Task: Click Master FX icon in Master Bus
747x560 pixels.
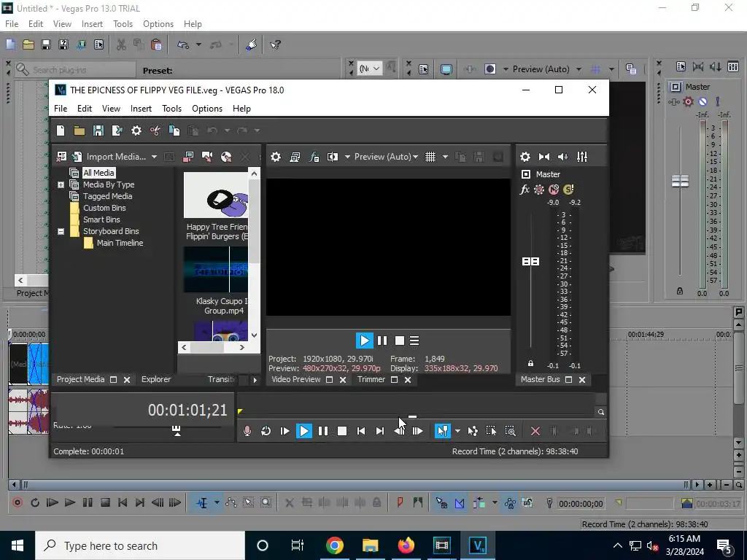Action: pyautogui.click(x=525, y=190)
